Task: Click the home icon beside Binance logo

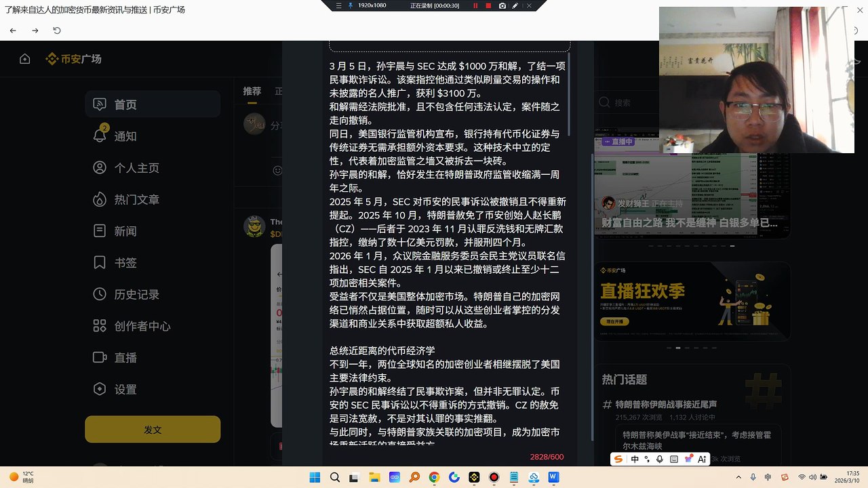Action: pyautogui.click(x=25, y=59)
